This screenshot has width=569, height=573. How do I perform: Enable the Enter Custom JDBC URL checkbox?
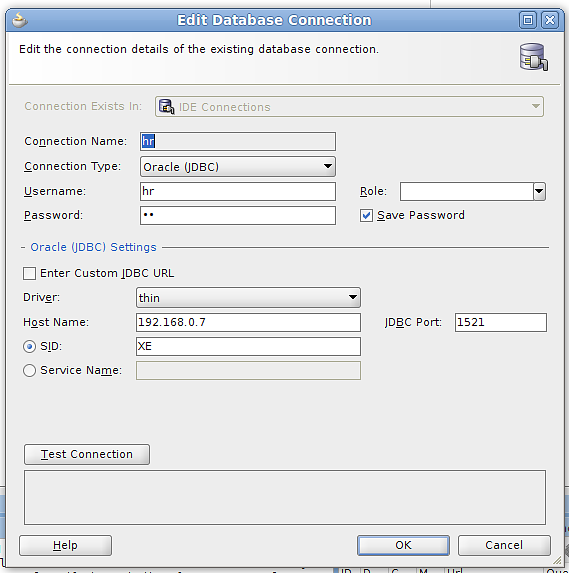click(x=29, y=273)
